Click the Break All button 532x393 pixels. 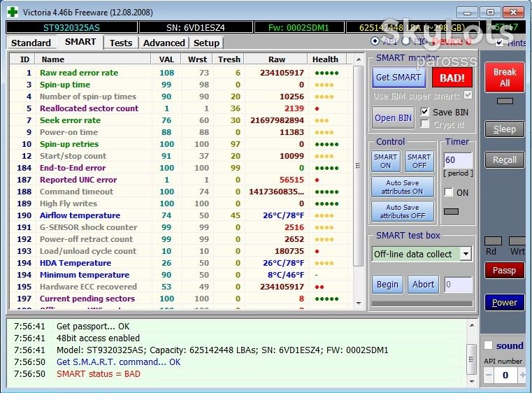pyautogui.click(x=505, y=78)
